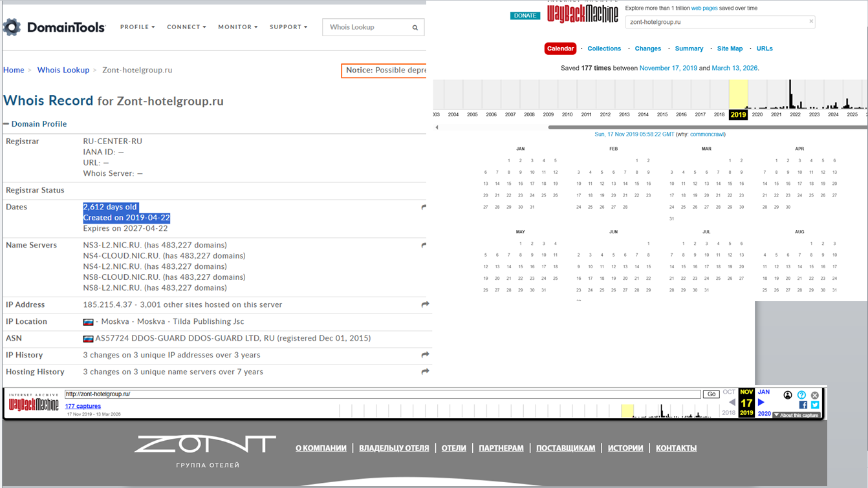The image size is (868, 488).
Task: Open the 177 captures link
Action: [83, 406]
